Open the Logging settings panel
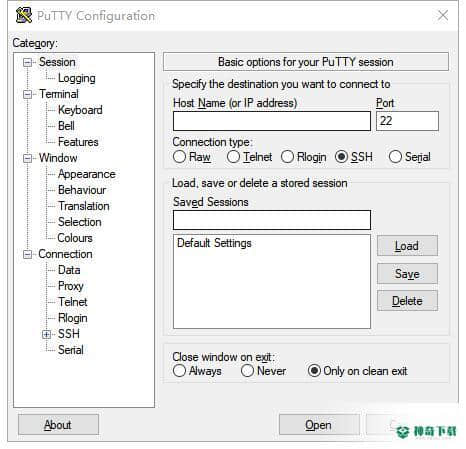This screenshot has height=449, width=466. point(77,78)
